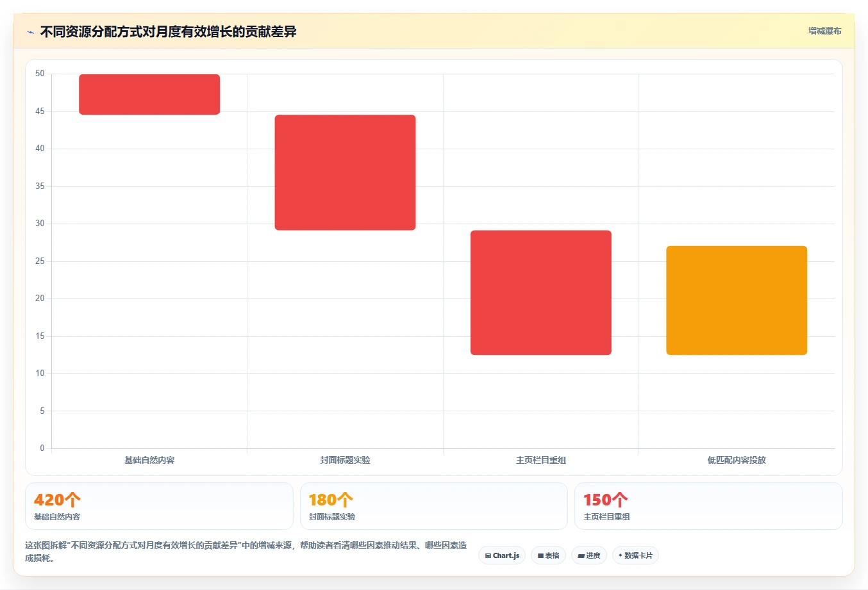Screen dimensions: 868x590
Task: Click y-axis value 15
Action: coord(40,336)
